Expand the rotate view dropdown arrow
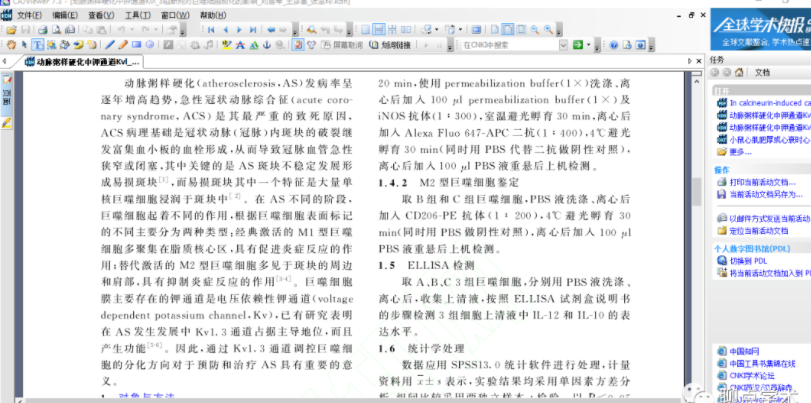This screenshot has width=811, height=403. click(437, 30)
